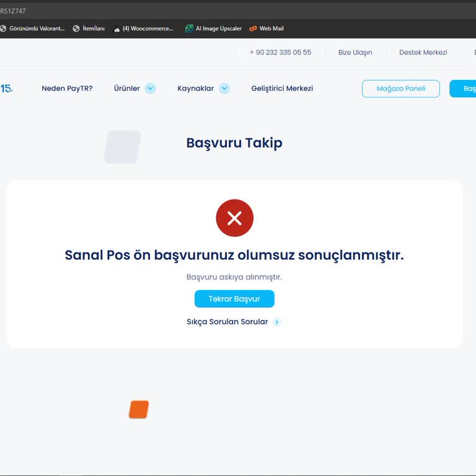476x476 pixels.
Task: Open the (4) Woocommerce bookmark
Action: (144, 29)
